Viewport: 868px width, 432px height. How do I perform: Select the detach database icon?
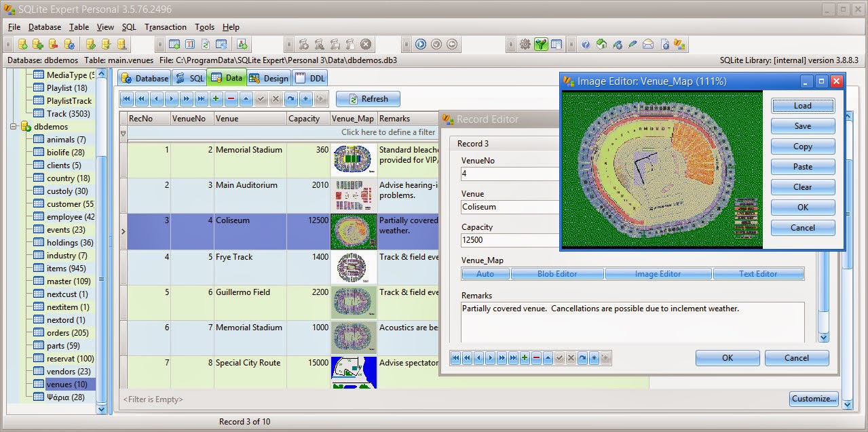tap(52, 43)
